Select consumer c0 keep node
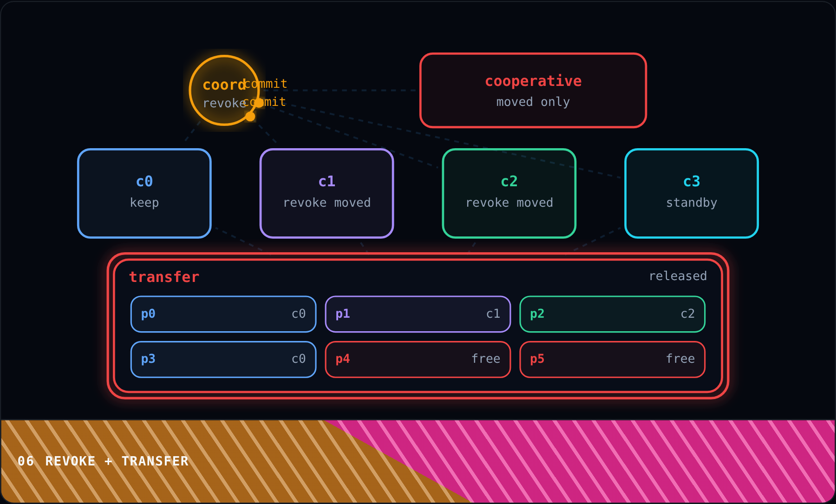This screenshot has width=836, height=504. click(144, 193)
